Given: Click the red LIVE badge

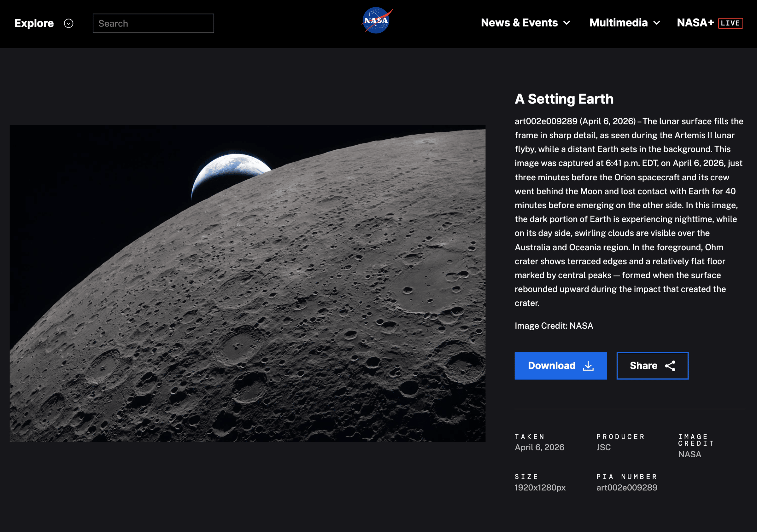Looking at the screenshot, I should 730,23.
